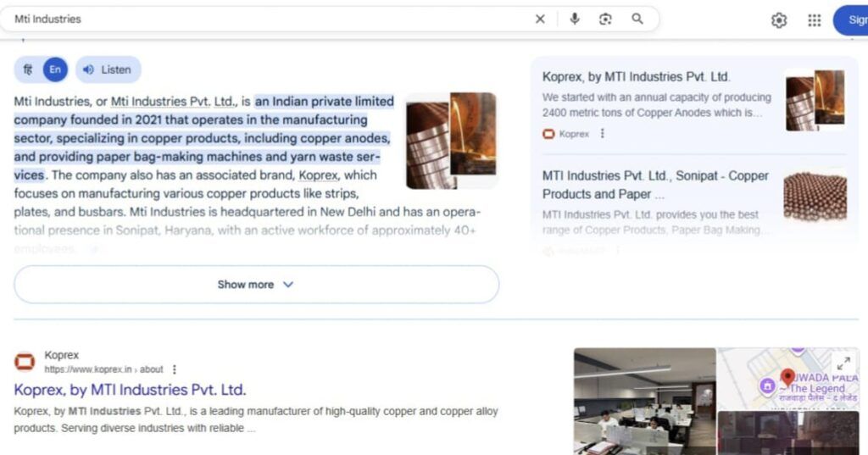Click the magnifying glass search icon
The image size is (868, 455).
pyautogui.click(x=637, y=19)
